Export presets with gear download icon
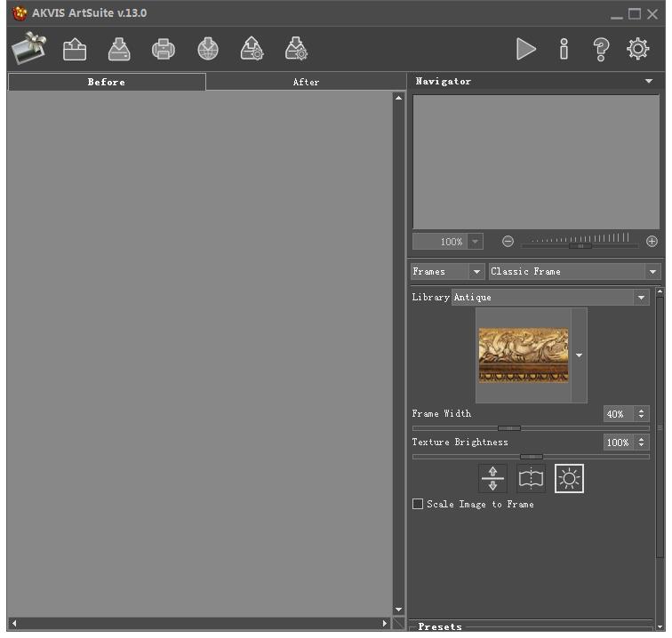 tap(296, 48)
